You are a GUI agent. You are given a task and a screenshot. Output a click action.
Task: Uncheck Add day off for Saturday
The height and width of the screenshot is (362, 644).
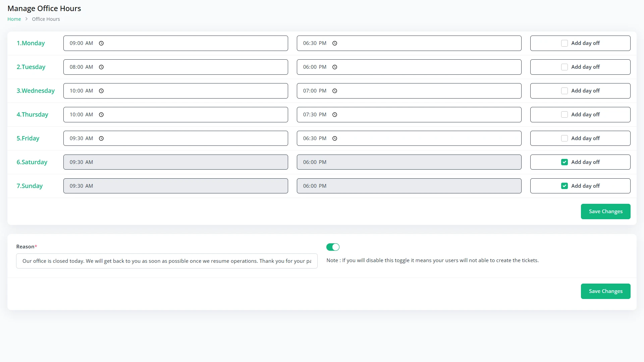565,162
